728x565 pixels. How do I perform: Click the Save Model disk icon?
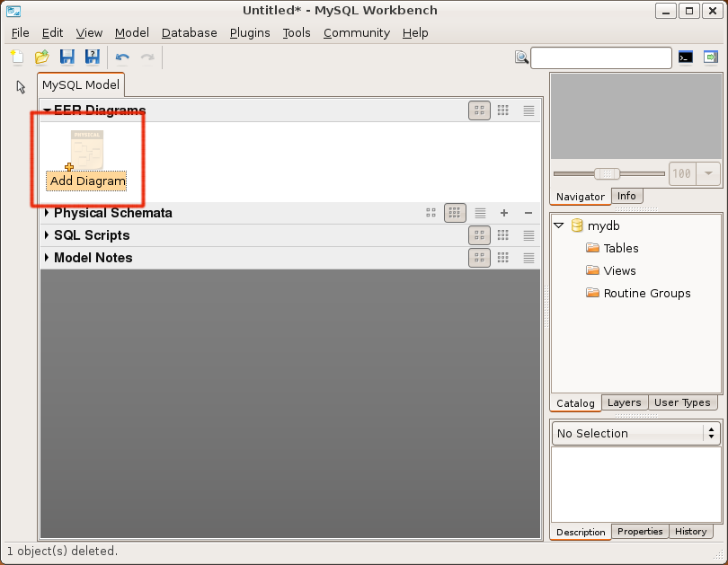tap(67, 57)
